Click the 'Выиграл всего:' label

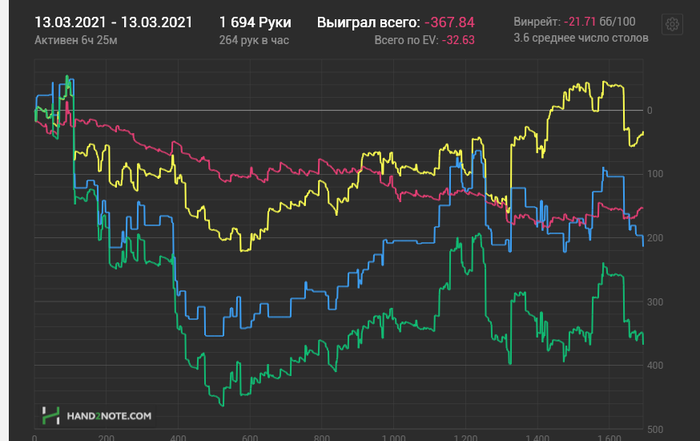click(x=368, y=22)
